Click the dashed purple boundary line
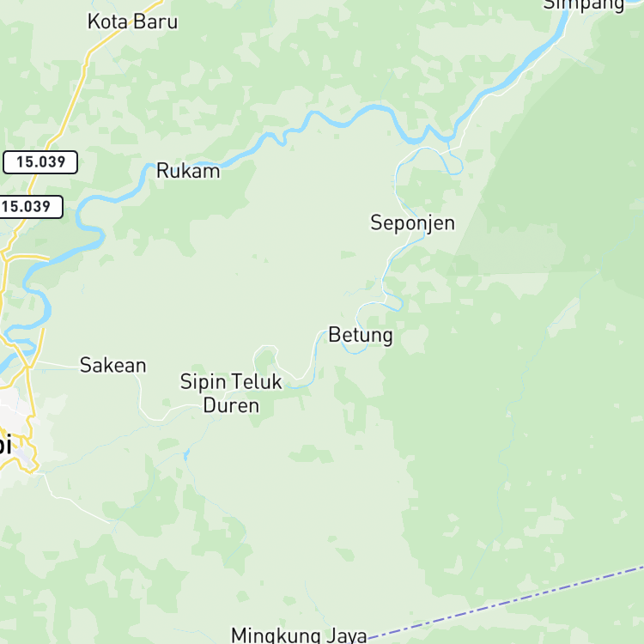 (505, 602)
